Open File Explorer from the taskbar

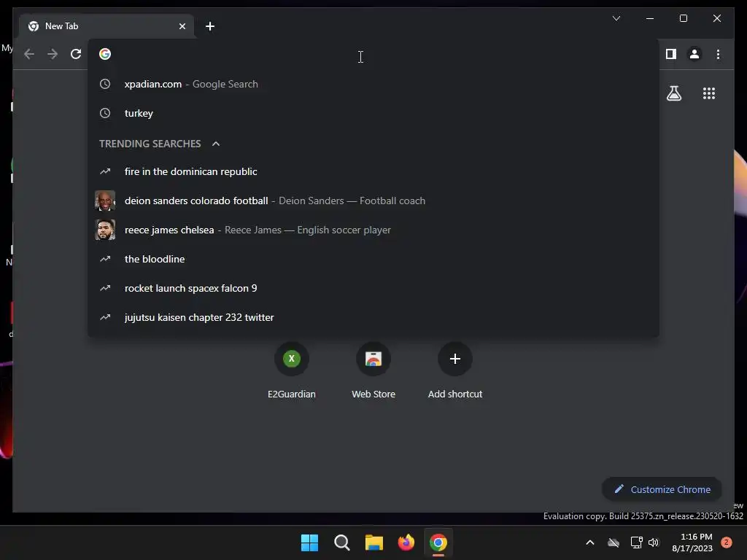point(374,542)
